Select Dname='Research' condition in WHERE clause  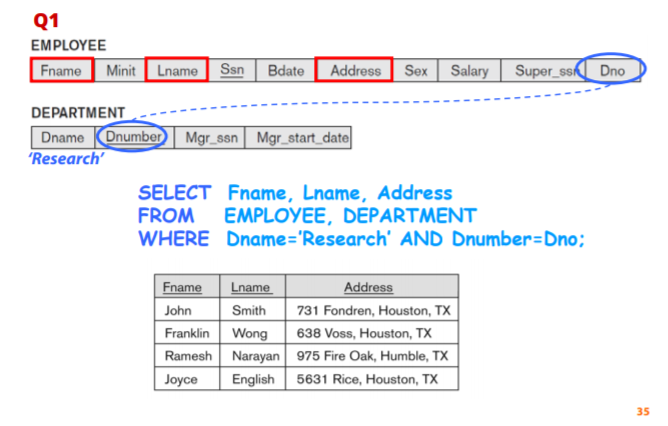coord(308,239)
